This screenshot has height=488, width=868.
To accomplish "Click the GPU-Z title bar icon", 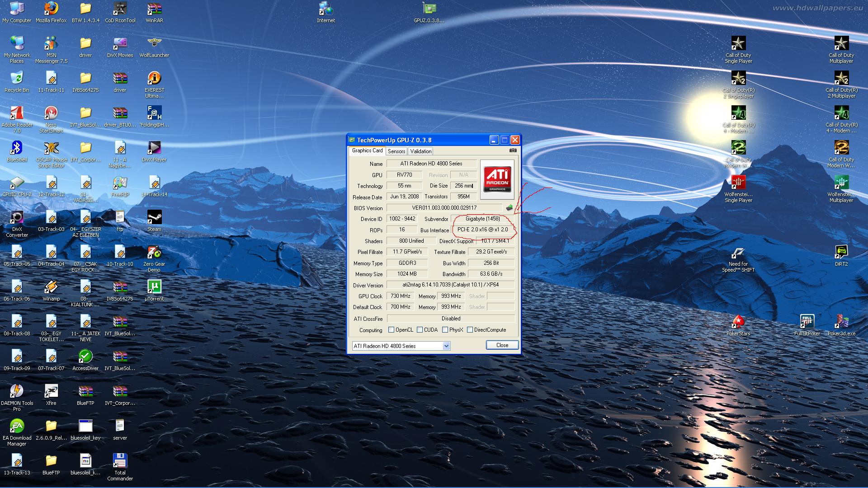I will (352, 140).
